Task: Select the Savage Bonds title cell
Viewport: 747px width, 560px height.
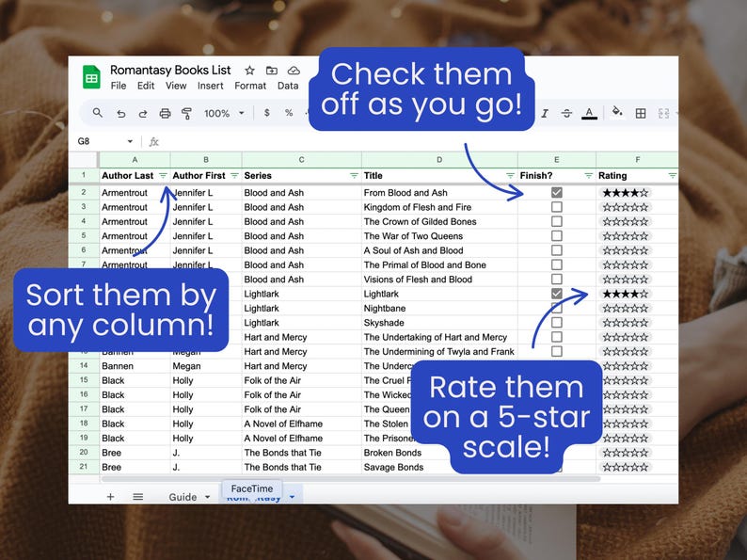Action: (439, 467)
